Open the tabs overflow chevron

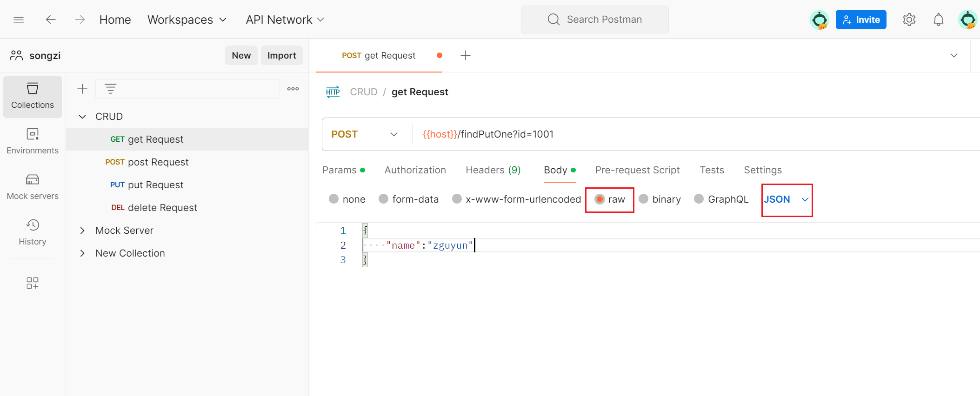pyautogui.click(x=954, y=55)
